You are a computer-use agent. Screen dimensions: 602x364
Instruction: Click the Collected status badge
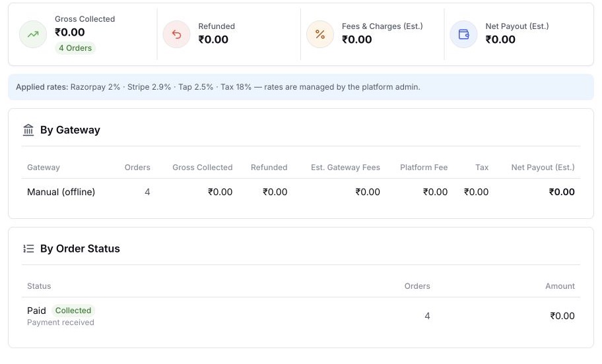[x=73, y=311]
